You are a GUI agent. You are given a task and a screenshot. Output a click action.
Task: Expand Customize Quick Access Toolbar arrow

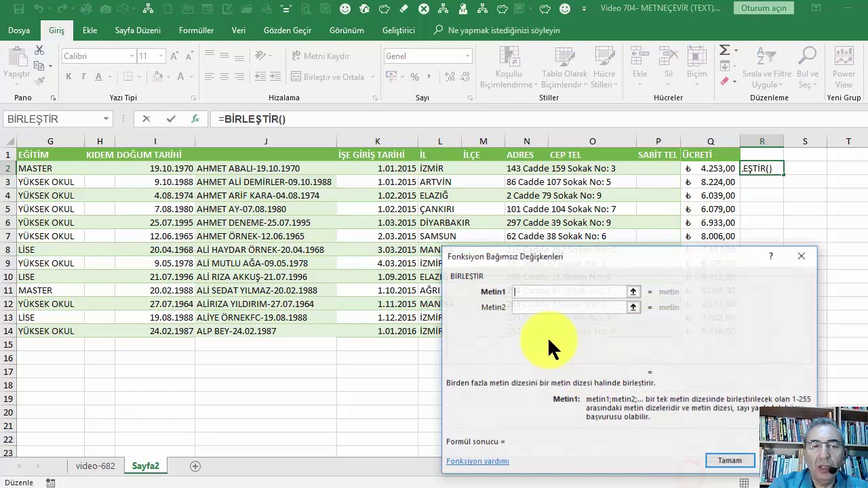584,9
